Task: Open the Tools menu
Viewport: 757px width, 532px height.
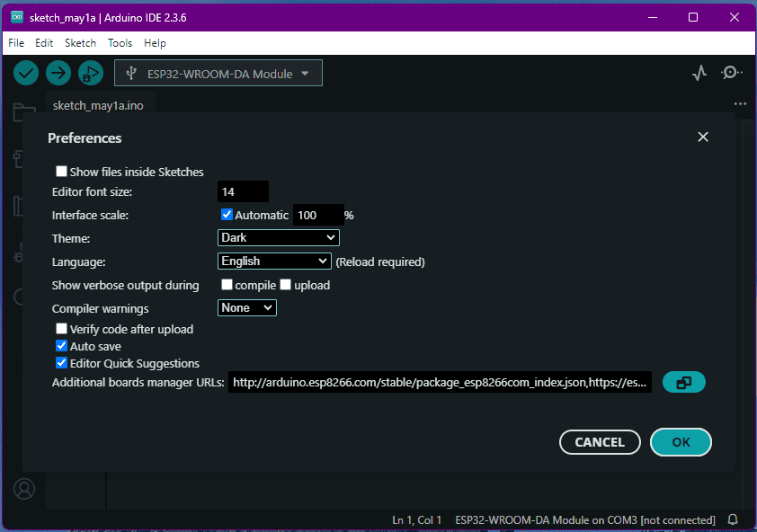Action: (120, 43)
